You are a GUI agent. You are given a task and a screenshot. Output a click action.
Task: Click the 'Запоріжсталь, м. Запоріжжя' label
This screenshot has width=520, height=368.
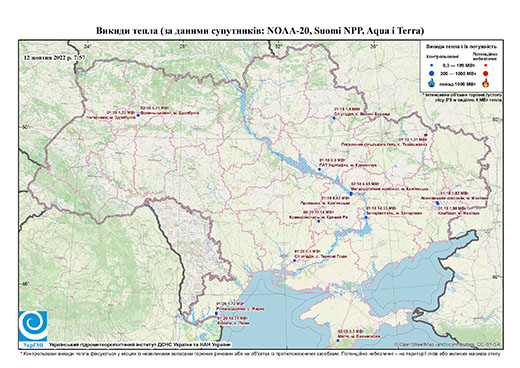click(394, 213)
